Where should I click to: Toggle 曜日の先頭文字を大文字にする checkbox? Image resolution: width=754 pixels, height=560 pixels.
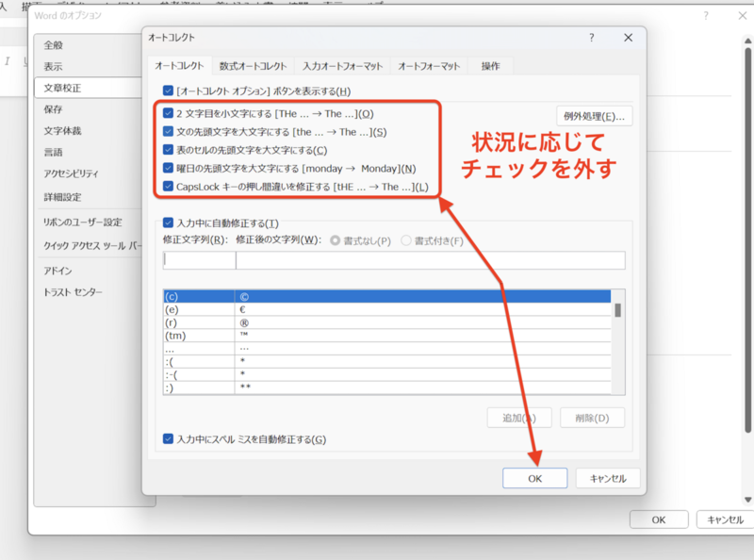click(168, 168)
